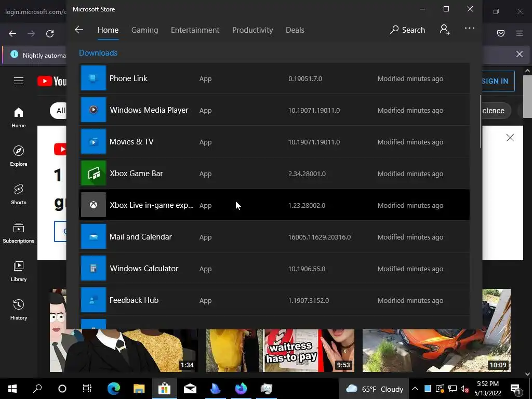Select the Mail and Calendar name
The width and height of the screenshot is (532, 399).
click(140, 237)
